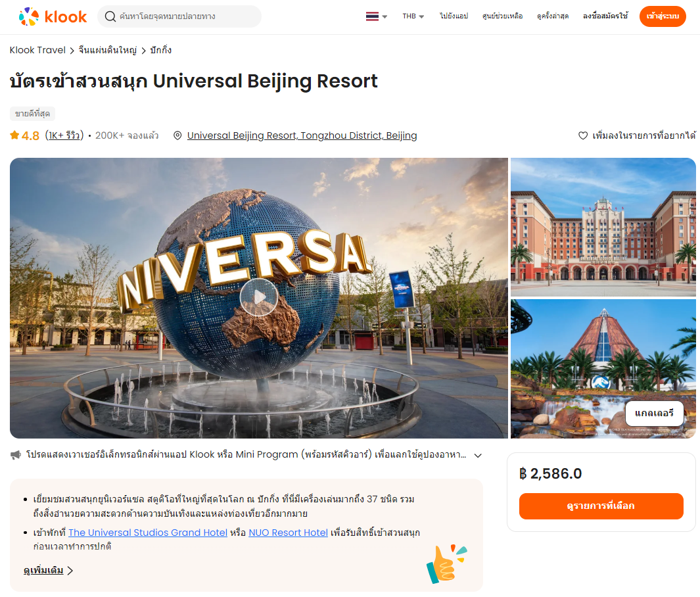Click the heart wishlist icon
700x597 pixels.
[x=582, y=135]
